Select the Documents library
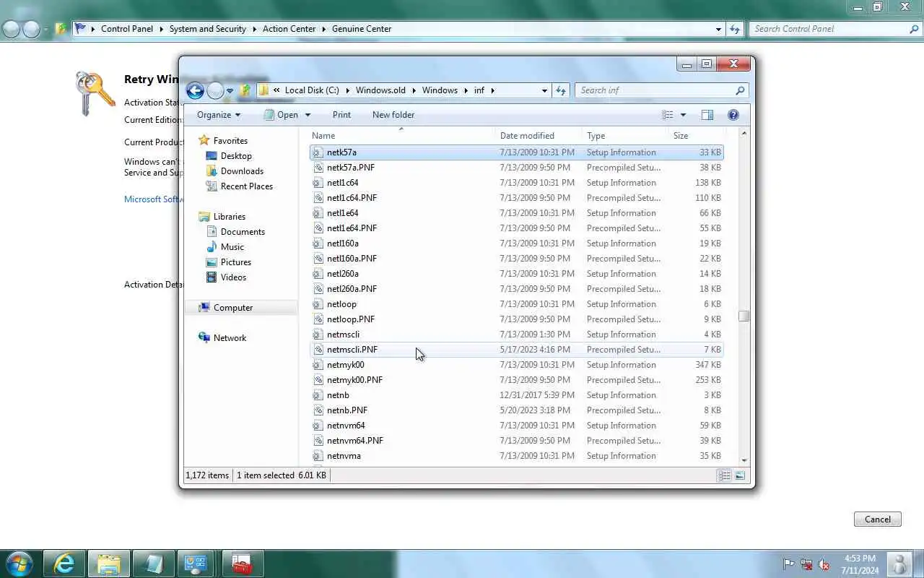 pyautogui.click(x=243, y=232)
